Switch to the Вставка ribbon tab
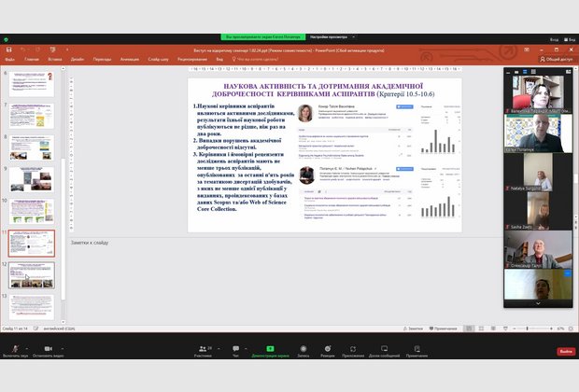Viewport: 579px width, 392px height. [x=55, y=59]
